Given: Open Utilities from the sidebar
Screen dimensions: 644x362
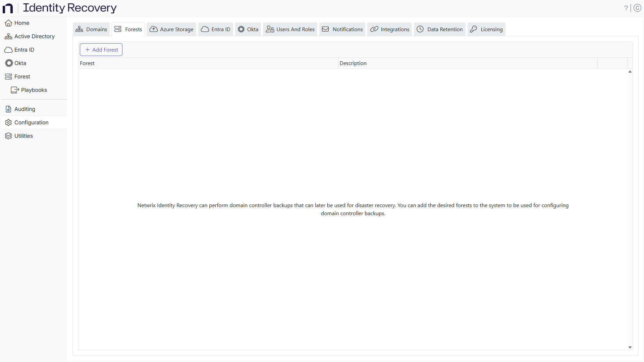Looking at the screenshot, I should (x=23, y=136).
